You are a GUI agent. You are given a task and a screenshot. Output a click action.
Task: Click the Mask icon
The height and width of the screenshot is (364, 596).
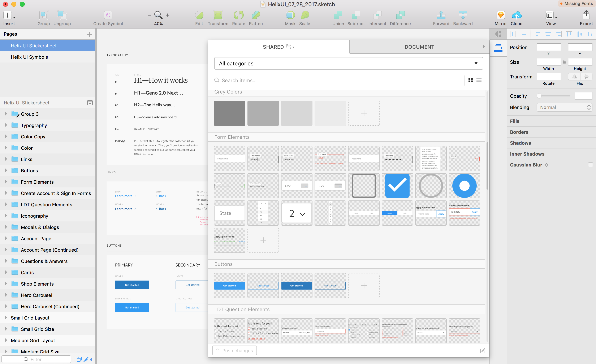tap(290, 15)
